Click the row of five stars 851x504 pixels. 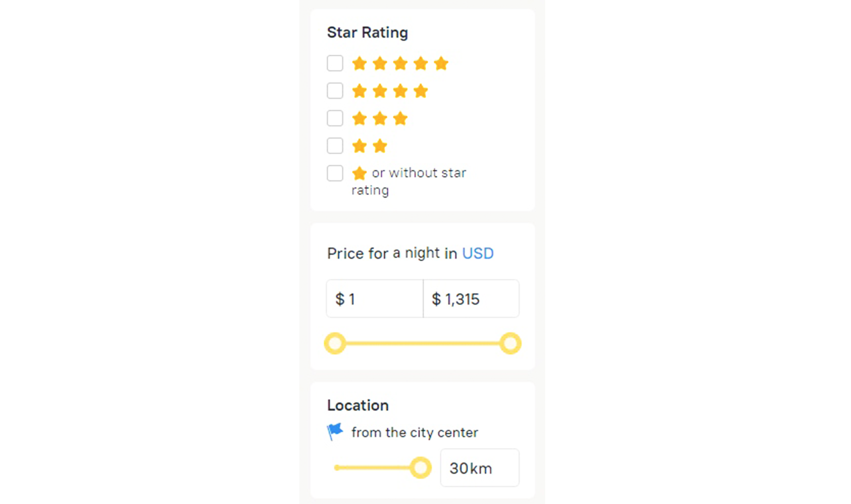pyautogui.click(x=400, y=64)
